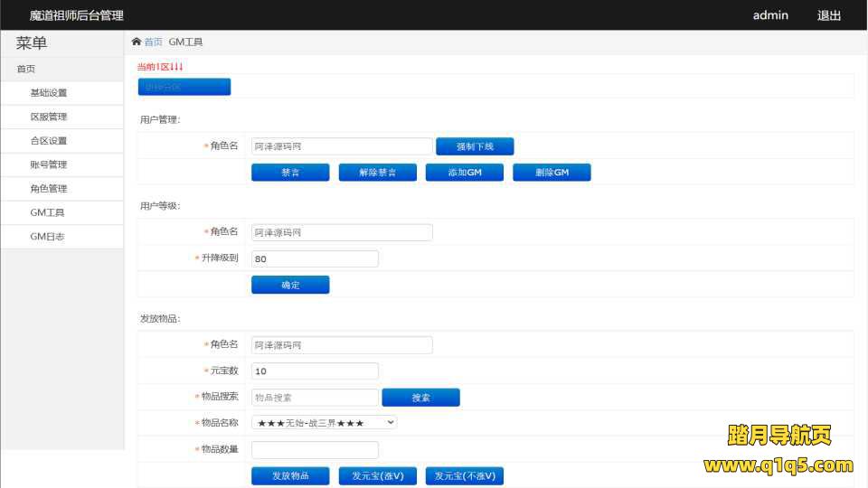Viewport: 868px width, 488px height.
Task: Open 基础设置 in the sidebar menu
Action: [x=49, y=93]
